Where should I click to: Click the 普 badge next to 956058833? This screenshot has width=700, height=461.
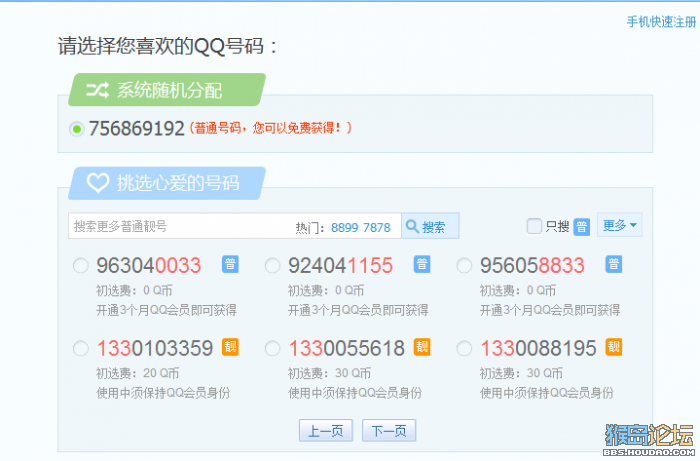[x=614, y=264]
